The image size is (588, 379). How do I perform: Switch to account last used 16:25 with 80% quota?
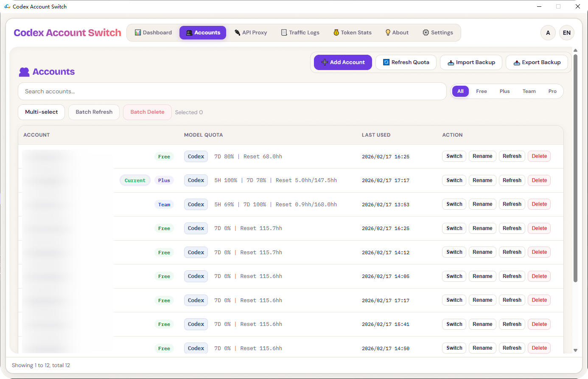pyautogui.click(x=454, y=156)
